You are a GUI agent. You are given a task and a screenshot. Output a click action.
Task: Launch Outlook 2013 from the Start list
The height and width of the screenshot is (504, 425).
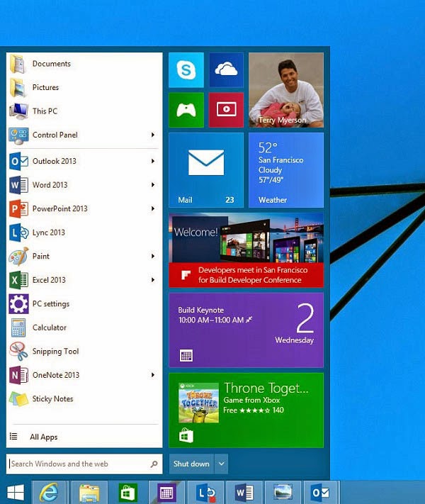[x=84, y=161]
